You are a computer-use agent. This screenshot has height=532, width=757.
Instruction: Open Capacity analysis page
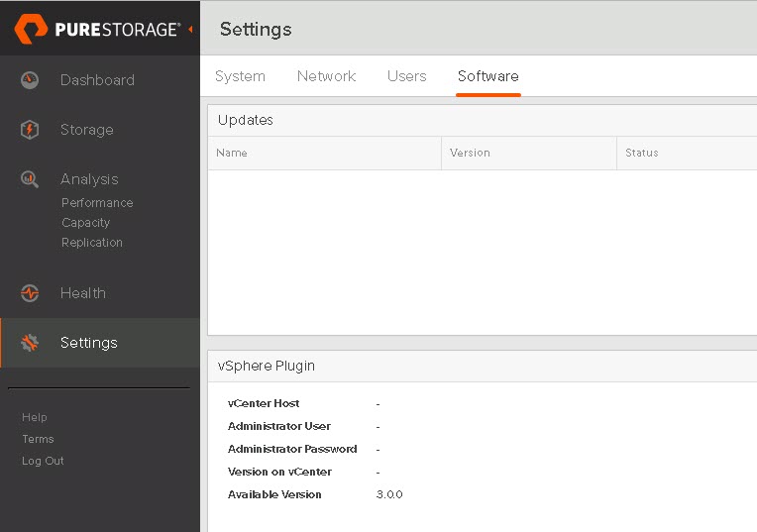coord(86,223)
